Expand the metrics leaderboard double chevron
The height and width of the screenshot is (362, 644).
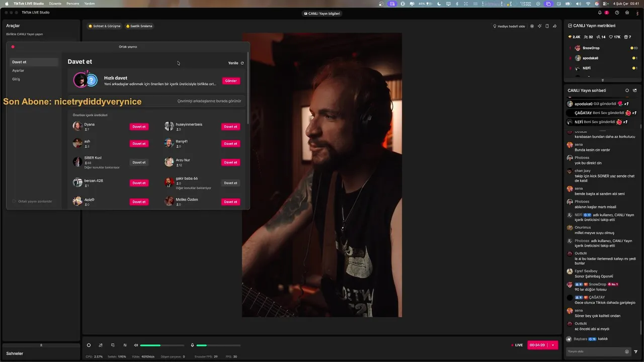(x=603, y=80)
